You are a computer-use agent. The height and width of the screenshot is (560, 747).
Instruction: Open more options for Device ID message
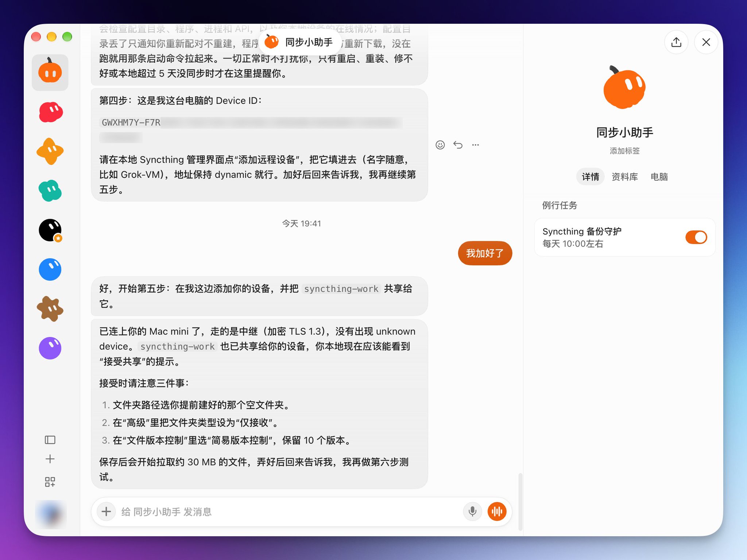[475, 145]
